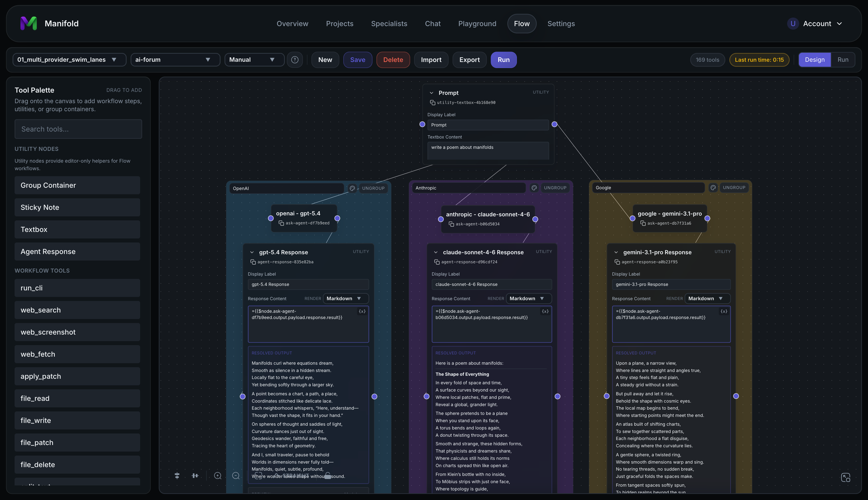
Task: Copy node ID ask-agent-df7b9eed
Action: [x=281, y=223]
